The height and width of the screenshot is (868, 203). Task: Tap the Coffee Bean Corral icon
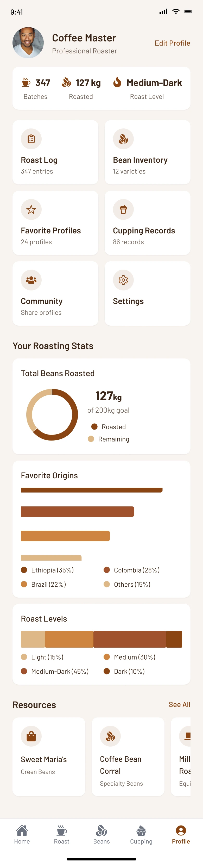click(x=110, y=736)
